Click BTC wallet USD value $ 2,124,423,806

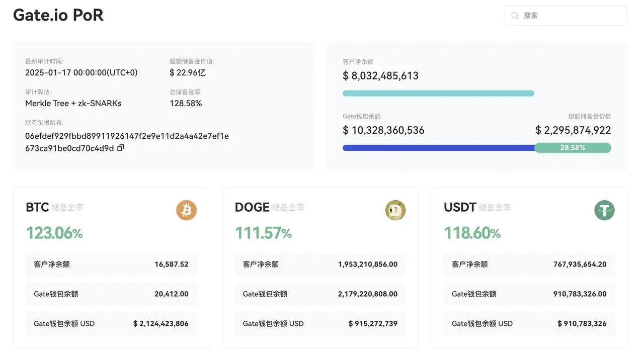[x=161, y=323]
